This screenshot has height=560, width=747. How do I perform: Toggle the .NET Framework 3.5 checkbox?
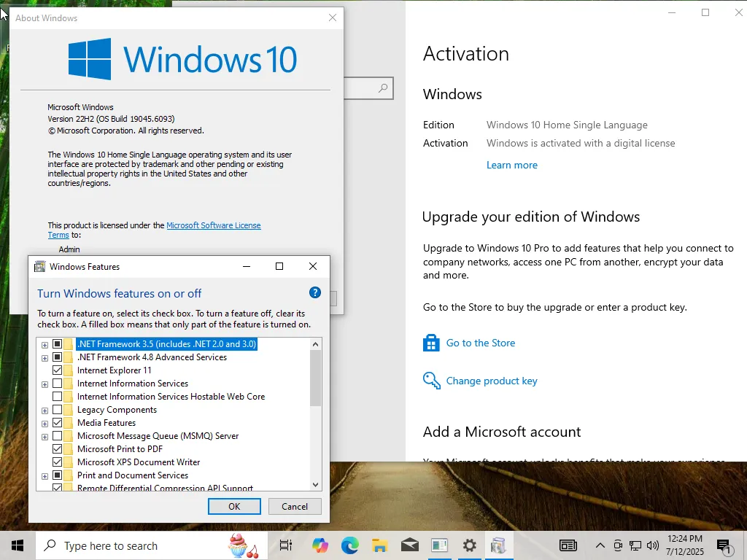tap(57, 344)
